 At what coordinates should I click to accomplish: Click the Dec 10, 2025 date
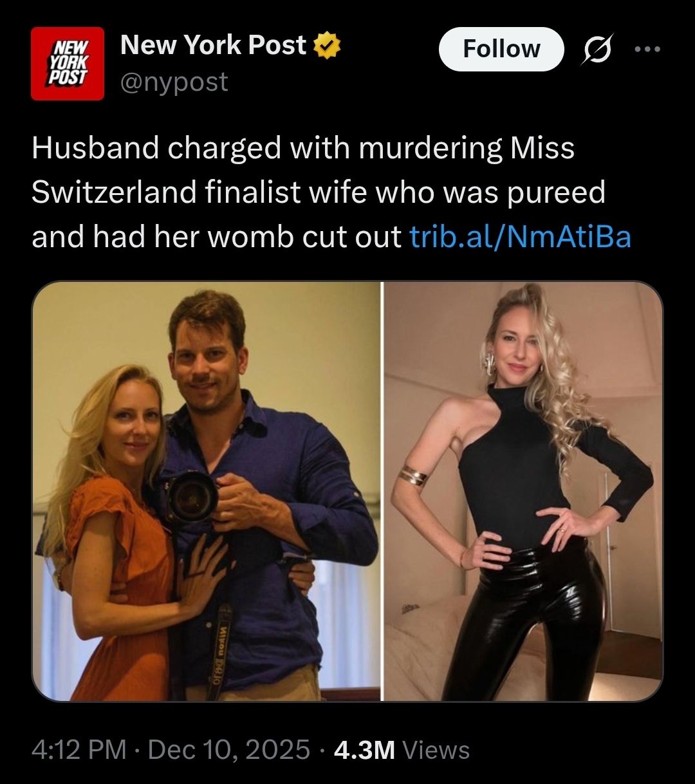(x=229, y=749)
